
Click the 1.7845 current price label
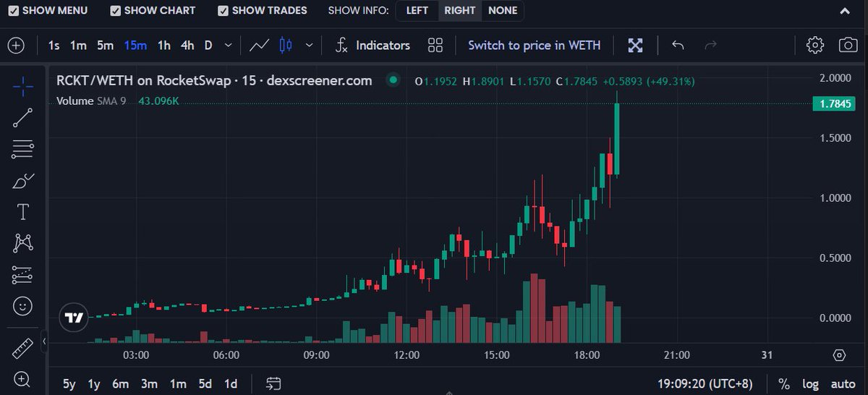tap(834, 104)
